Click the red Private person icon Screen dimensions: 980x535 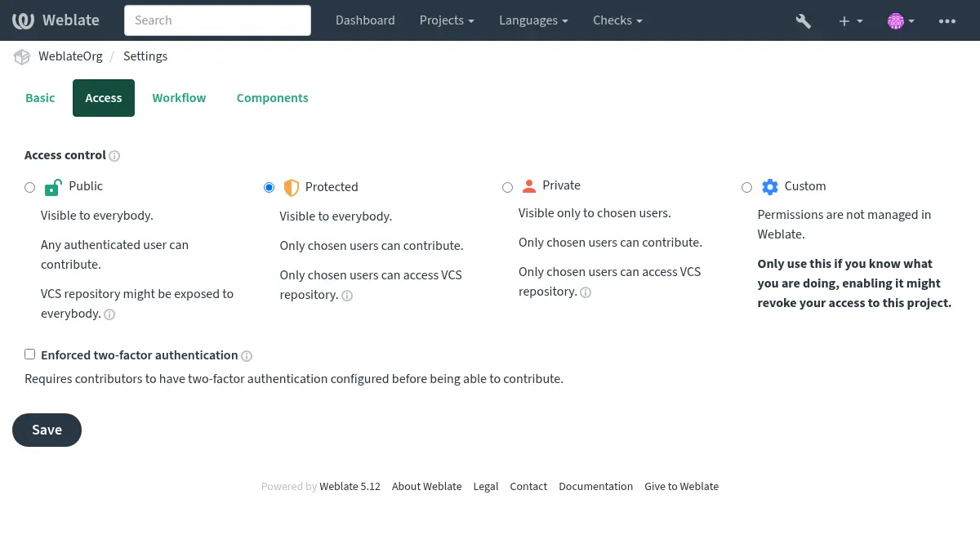pyautogui.click(x=529, y=186)
